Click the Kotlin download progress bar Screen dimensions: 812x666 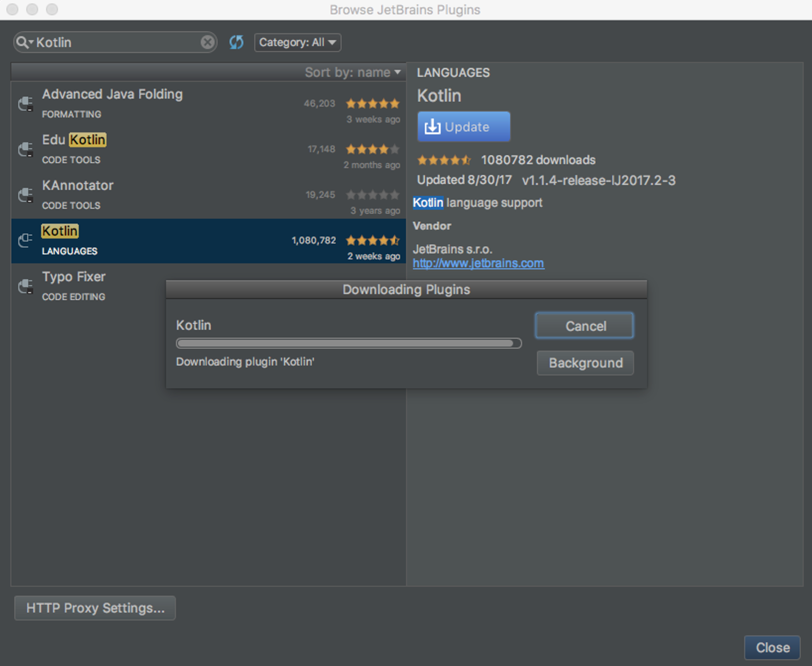tap(349, 343)
